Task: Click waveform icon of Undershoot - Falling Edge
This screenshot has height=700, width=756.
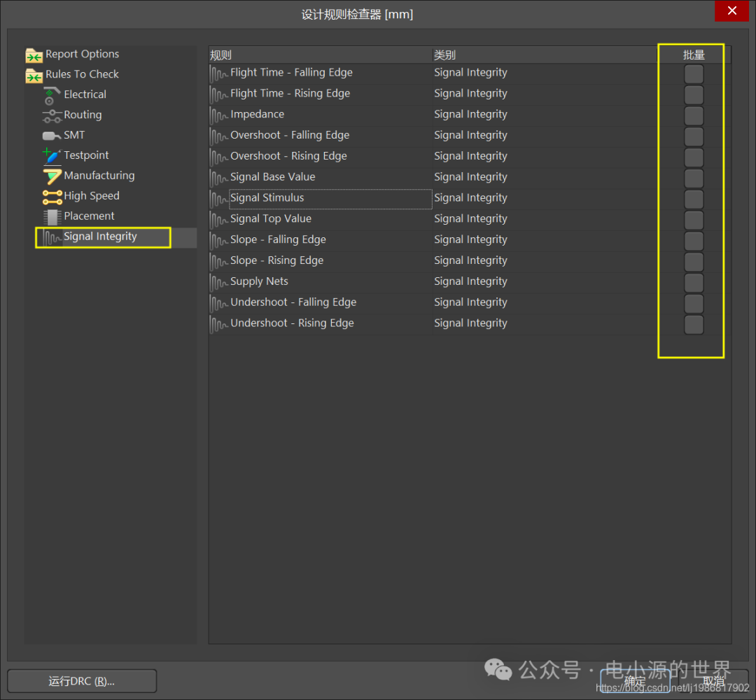Action: [x=219, y=303]
